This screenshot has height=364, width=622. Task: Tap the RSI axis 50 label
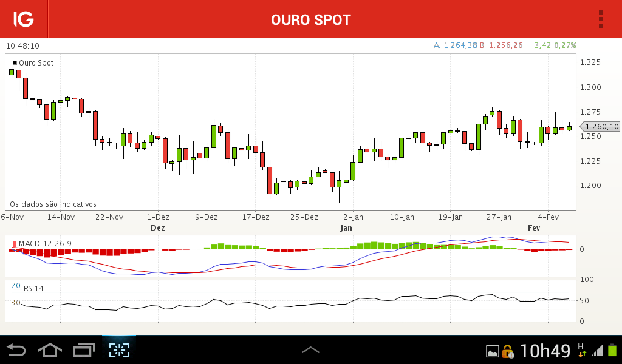click(x=584, y=301)
